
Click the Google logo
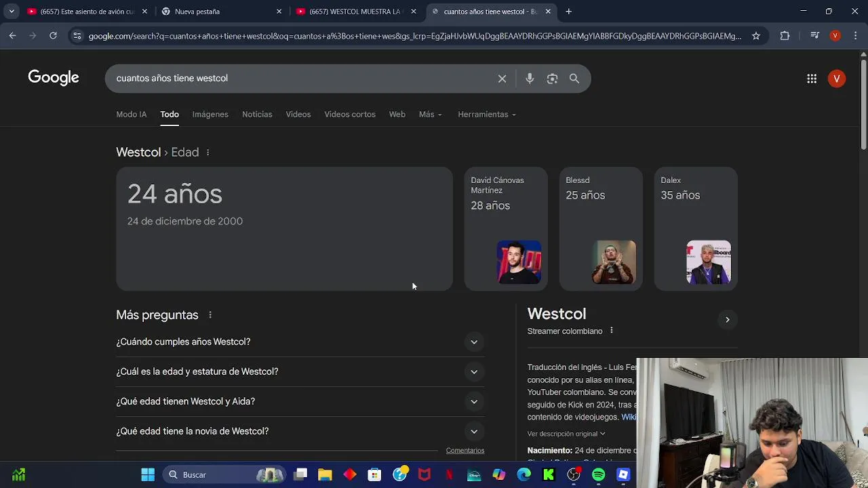coord(54,78)
